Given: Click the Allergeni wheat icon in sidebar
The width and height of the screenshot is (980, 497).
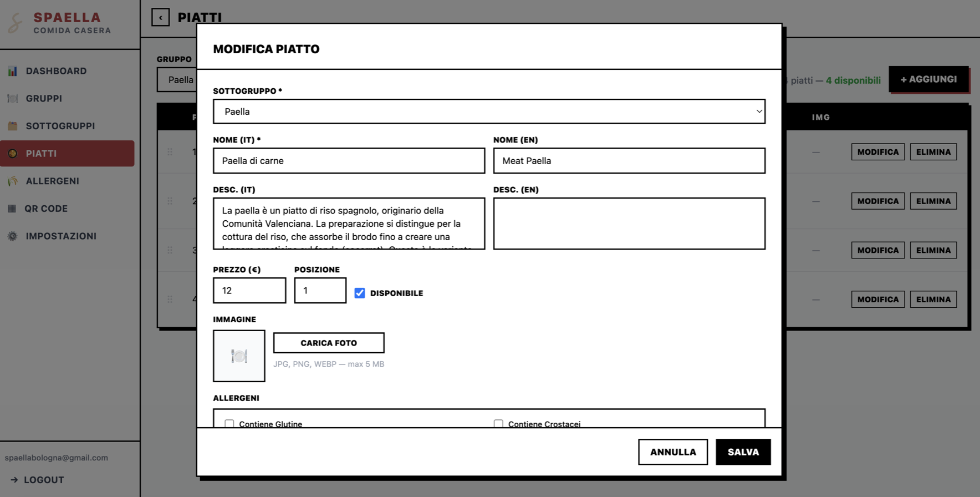Looking at the screenshot, I should point(12,181).
